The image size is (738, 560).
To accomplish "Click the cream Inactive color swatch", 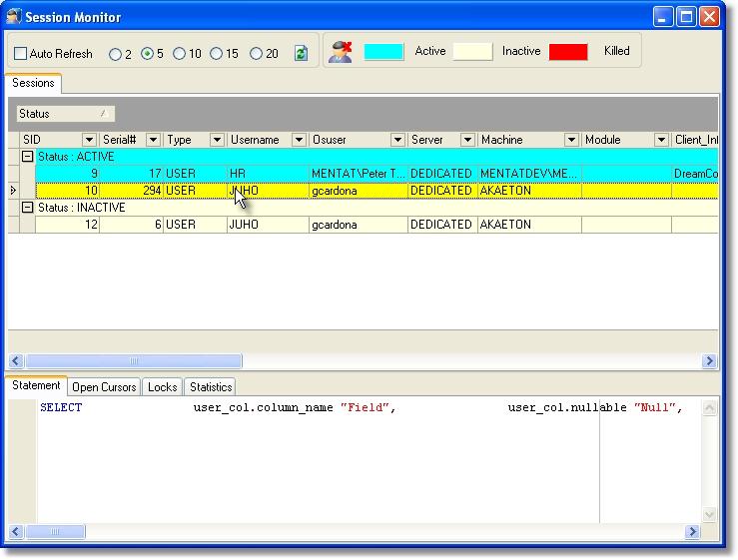I will point(472,51).
